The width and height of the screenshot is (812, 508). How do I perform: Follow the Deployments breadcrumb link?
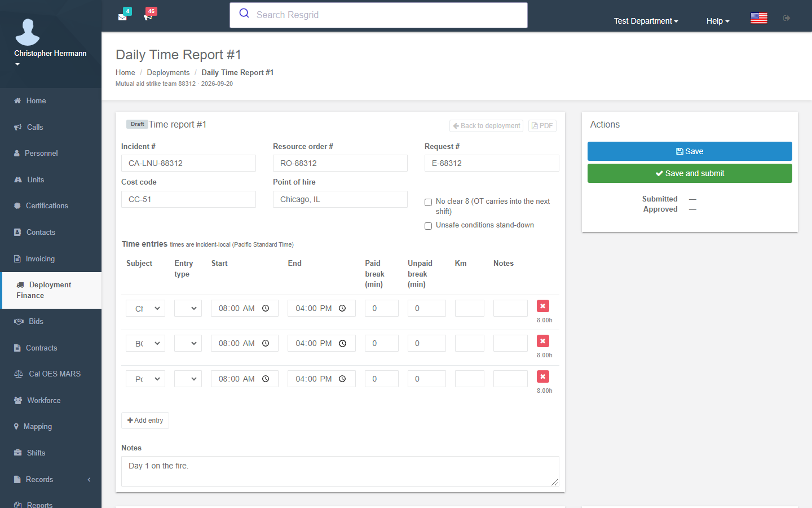click(x=168, y=72)
